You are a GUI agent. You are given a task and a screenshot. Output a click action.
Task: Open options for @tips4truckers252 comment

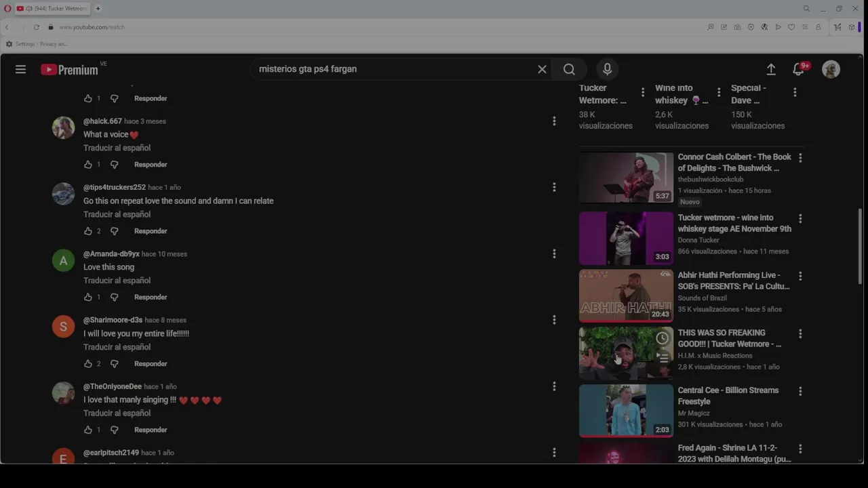click(554, 187)
